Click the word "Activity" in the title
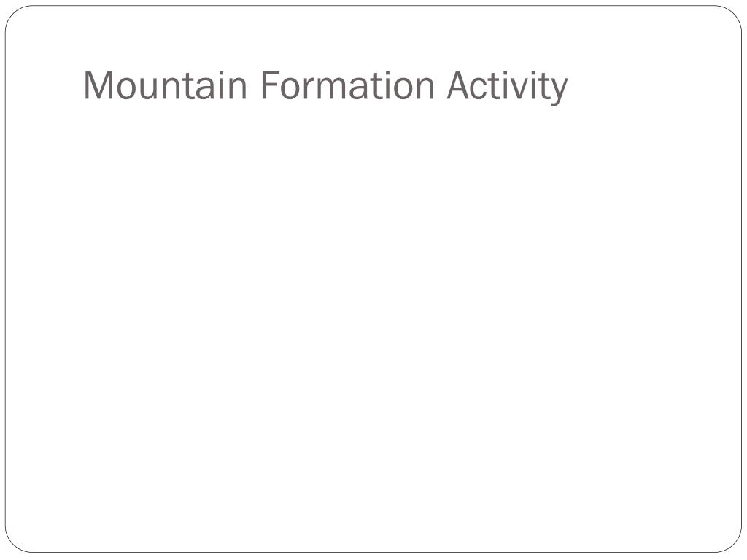 click(507, 87)
